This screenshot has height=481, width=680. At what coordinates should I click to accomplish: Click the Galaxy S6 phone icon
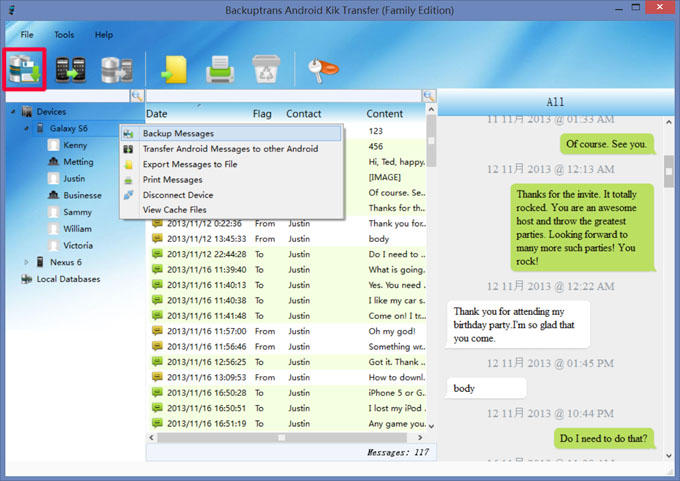40,128
